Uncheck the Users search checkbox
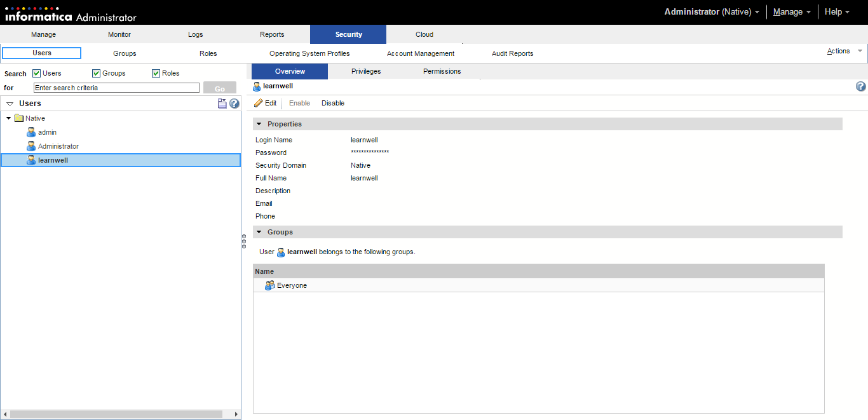Screen dimensions: 868x420 [36, 73]
